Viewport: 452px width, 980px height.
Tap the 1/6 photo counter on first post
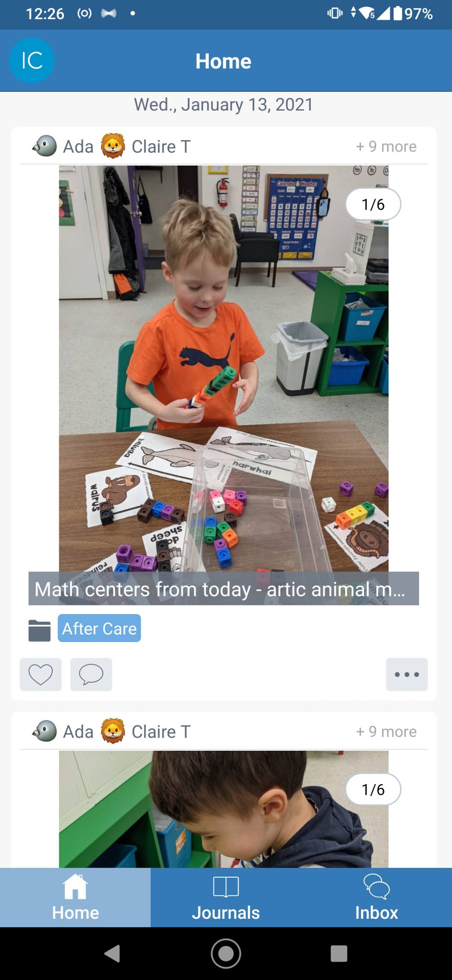(x=373, y=204)
